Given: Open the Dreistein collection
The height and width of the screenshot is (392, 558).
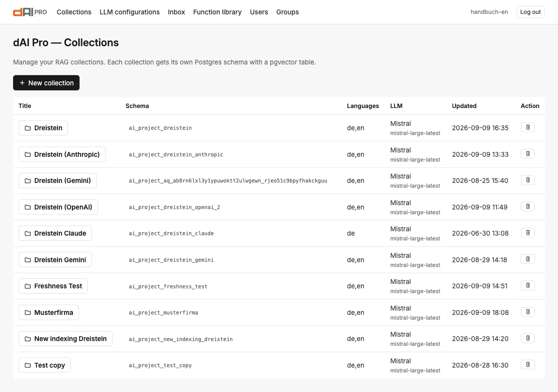Looking at the screenshot, I should [43, 128].
